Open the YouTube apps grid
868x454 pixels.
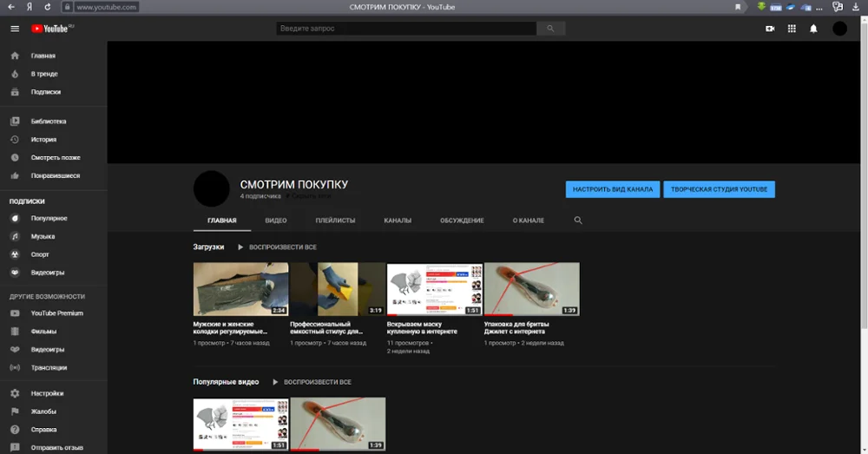click(792, 29)
